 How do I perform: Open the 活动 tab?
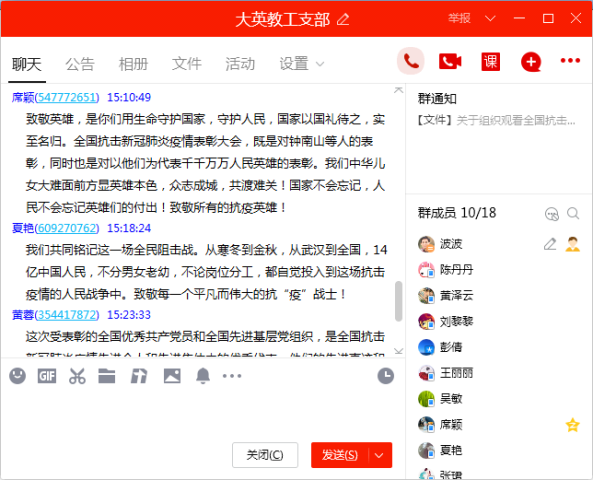240,64
